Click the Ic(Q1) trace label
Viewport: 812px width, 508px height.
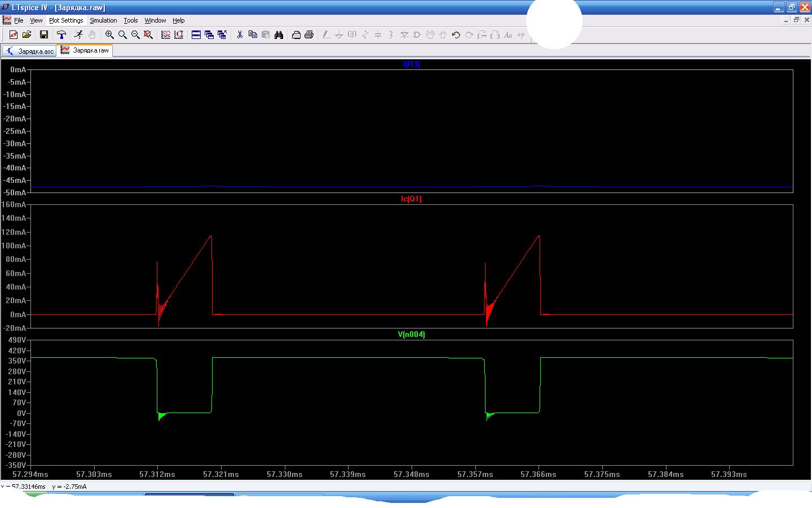(411, 199)
